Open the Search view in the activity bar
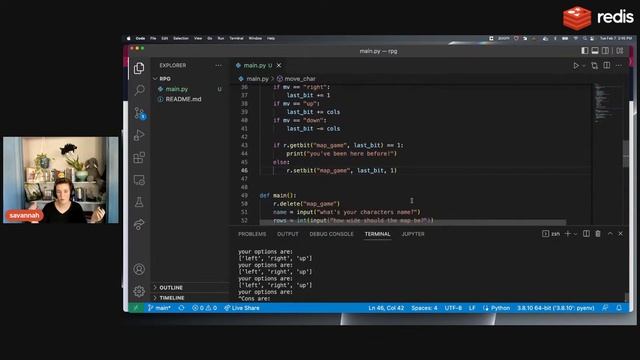 (139, 90)
